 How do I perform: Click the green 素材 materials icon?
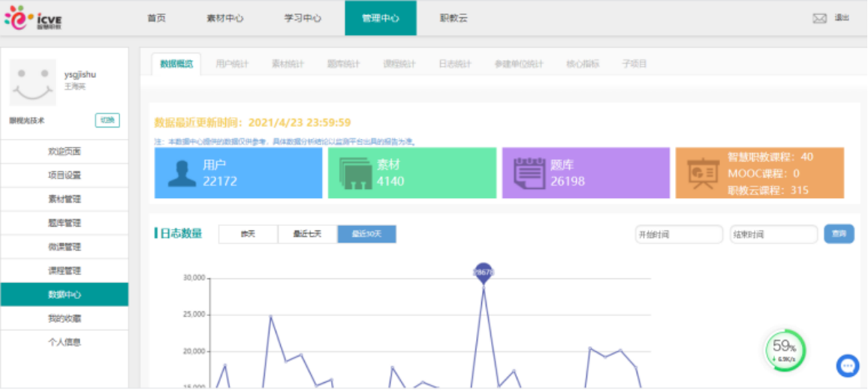355,173
